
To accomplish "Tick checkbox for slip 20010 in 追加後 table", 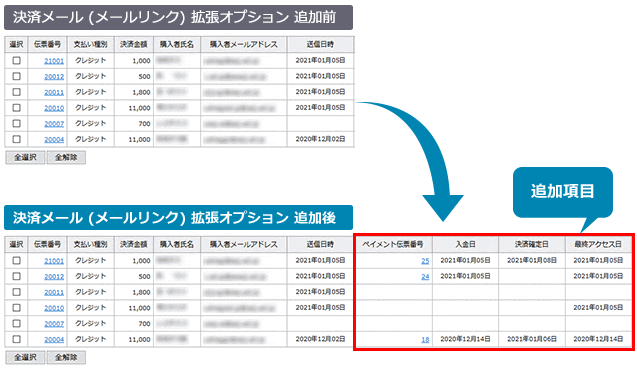I will 16,307.
